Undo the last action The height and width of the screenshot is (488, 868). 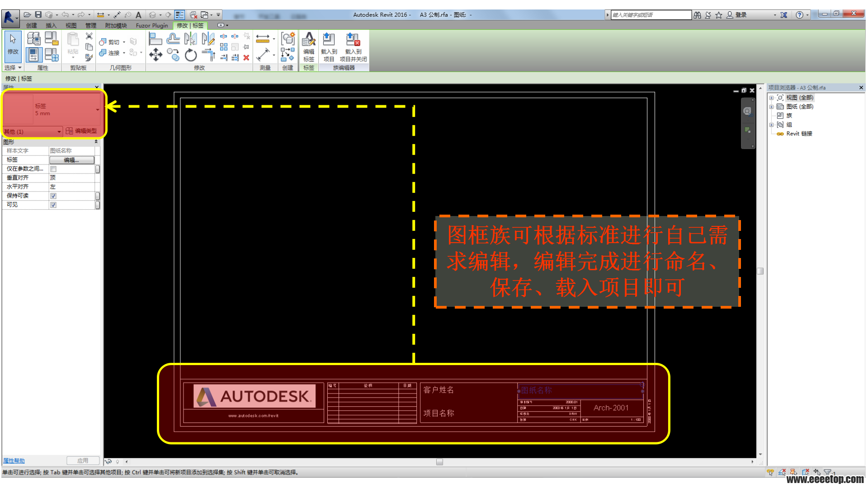(65, 15)
